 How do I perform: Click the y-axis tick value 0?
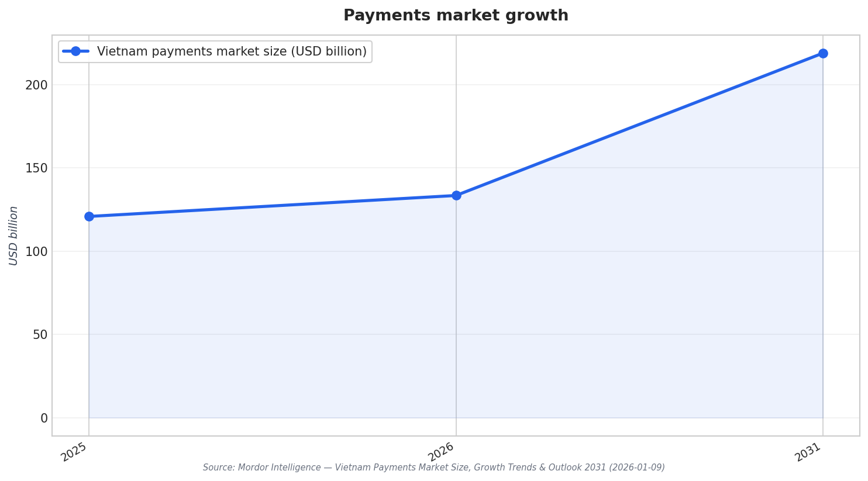(x=44, y=418)
